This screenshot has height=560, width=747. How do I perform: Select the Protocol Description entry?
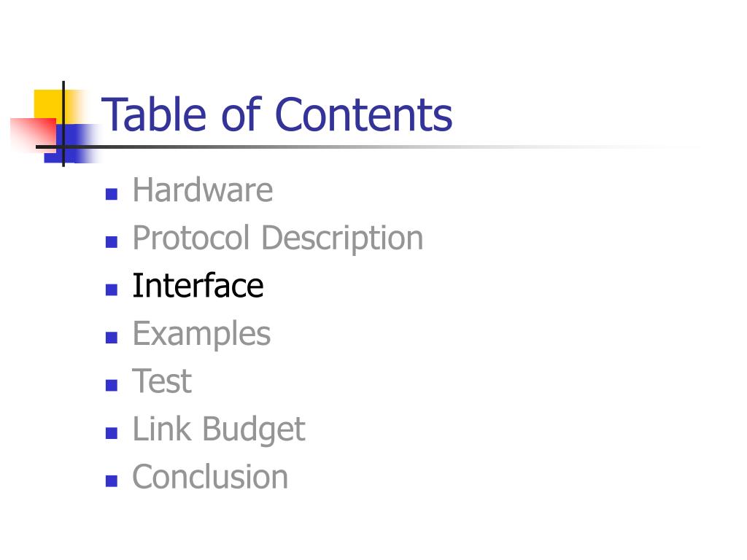[x=278, y=238]
